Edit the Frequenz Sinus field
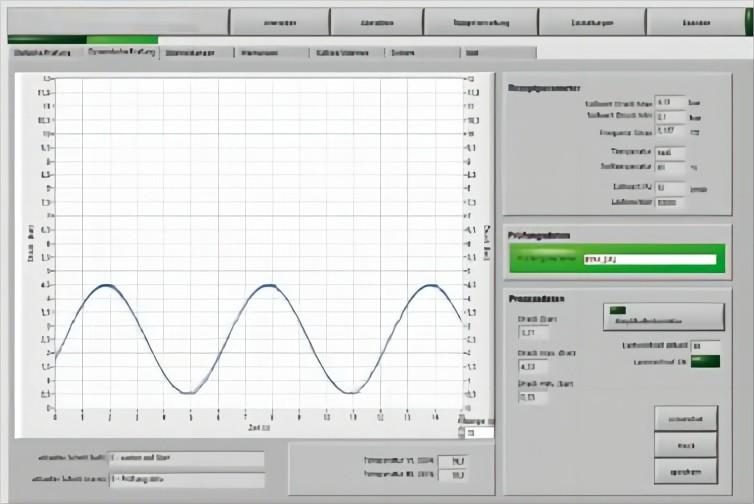The image size is (754, 504). (x=670, y=131)
